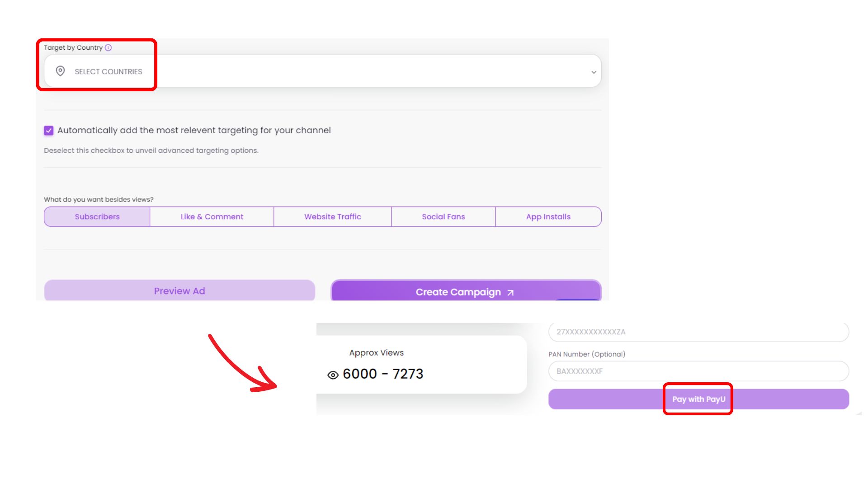Switch to the Like & Comment option
The image size is (868, 488).
tap(212, 217)
